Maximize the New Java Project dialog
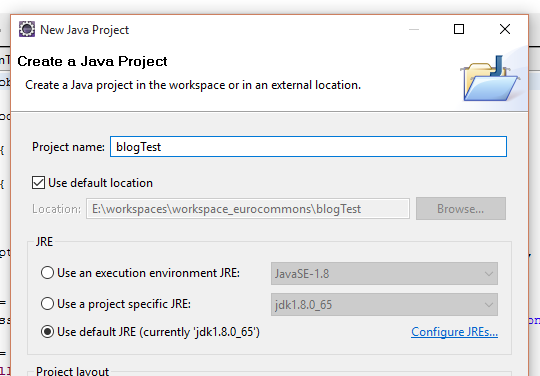The height and width of the screenshot is (376, 540). click(459, 29)
